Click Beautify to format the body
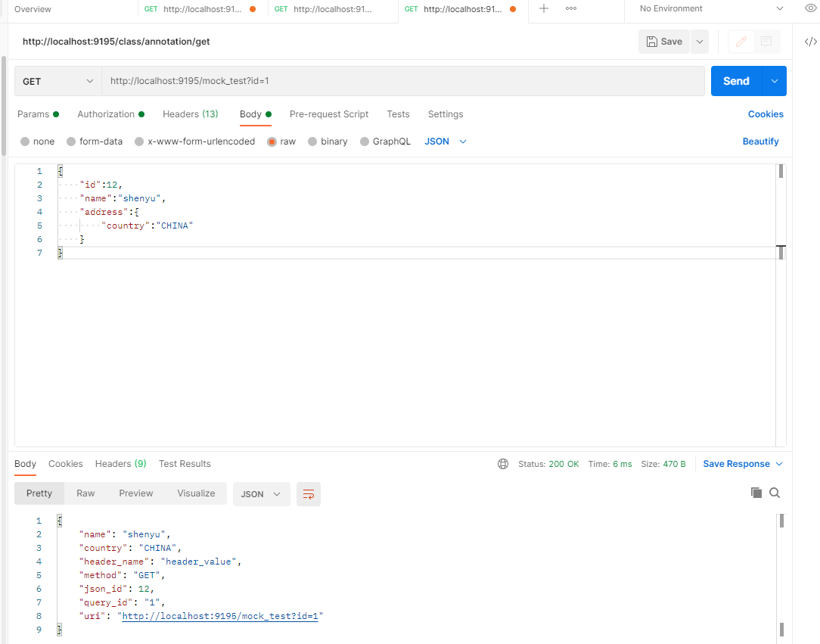 (760, 142)
